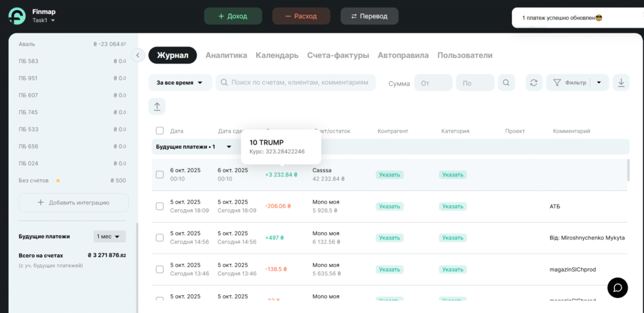Check the box for the Casssa payment row

pos(160,174)
